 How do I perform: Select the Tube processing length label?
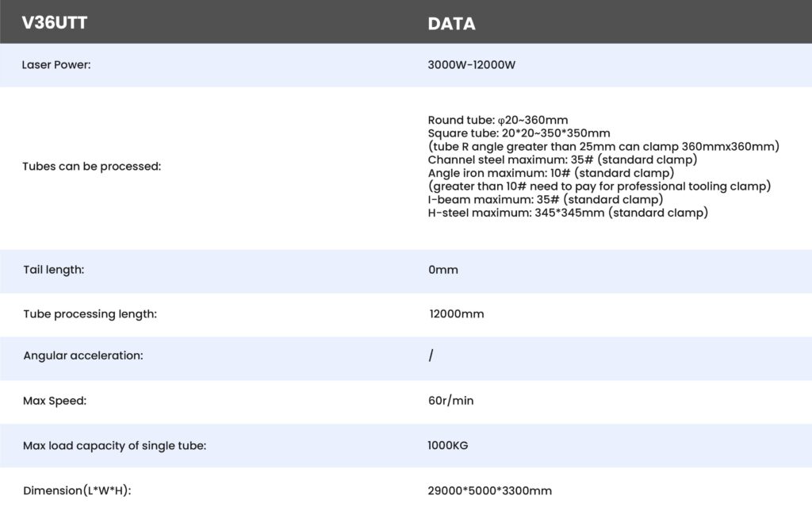[x=90, y=314]
